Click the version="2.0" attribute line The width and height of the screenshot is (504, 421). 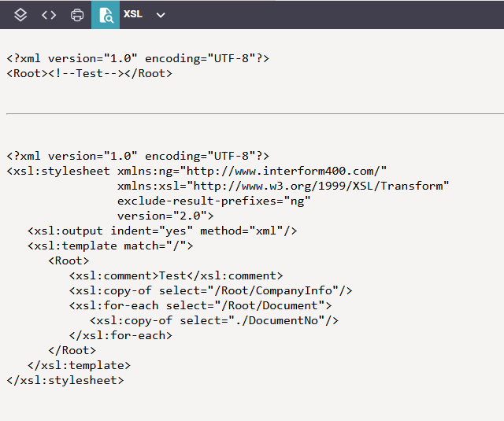pos(165,216)
